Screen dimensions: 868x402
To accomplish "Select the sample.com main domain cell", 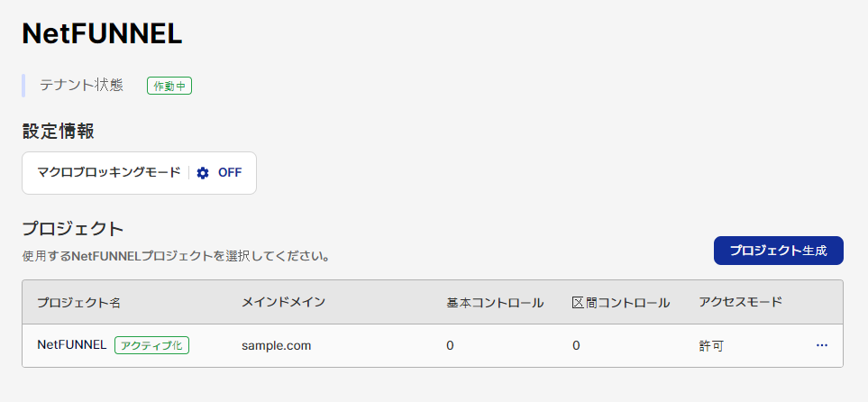I will pos(276,346).
